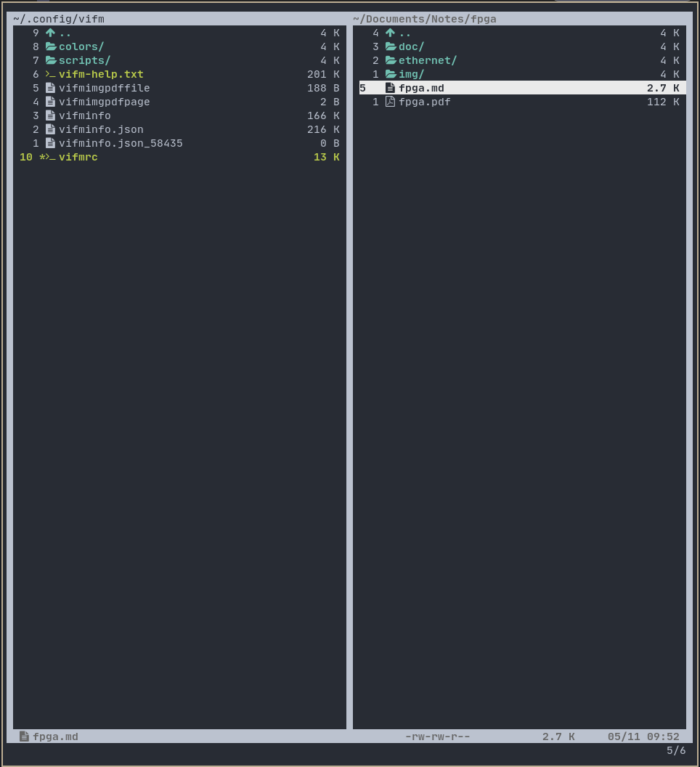700x767 pixels.
Task: Click the PDF icon beside fpga.pdf
Action: coord(390,102)
